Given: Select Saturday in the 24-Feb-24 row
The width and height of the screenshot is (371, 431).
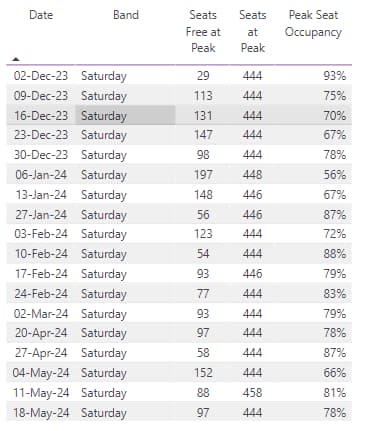Looking at the screenshot, I should click(x=104, y=294).
